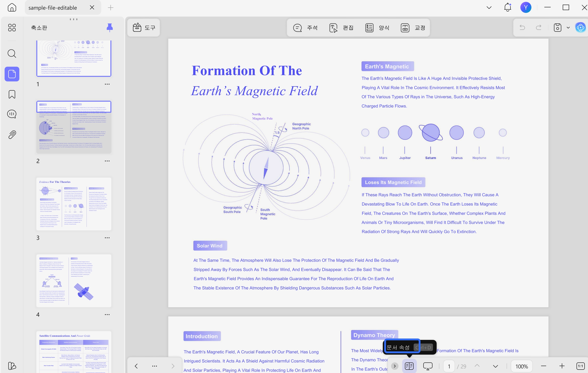
Task: Go forward with right arrow in navigation bar
Action: (173, 366)
